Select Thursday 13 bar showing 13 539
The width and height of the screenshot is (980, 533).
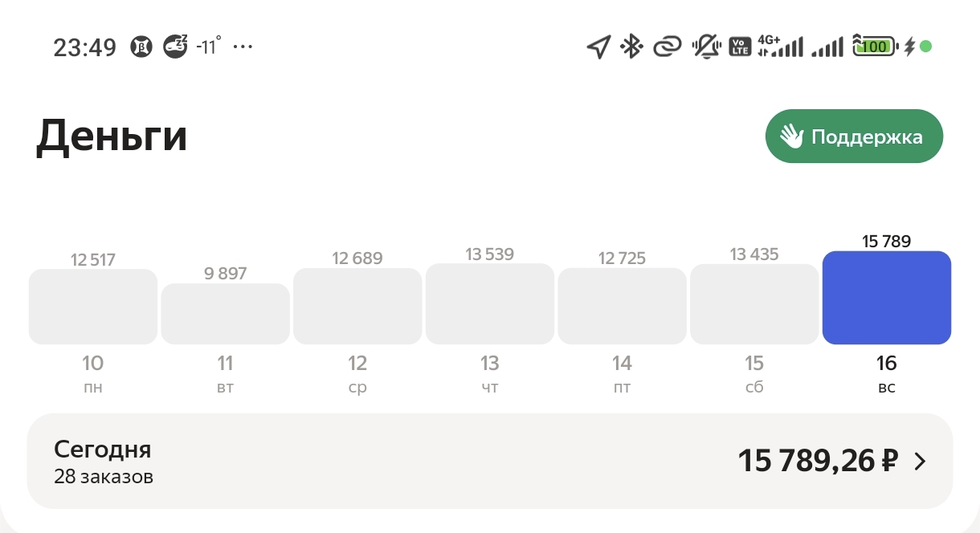pos(490,303)
